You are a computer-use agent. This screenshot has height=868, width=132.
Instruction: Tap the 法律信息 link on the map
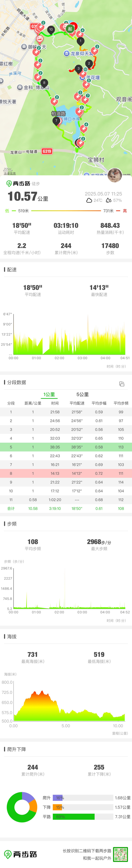[x=9, y=173]
